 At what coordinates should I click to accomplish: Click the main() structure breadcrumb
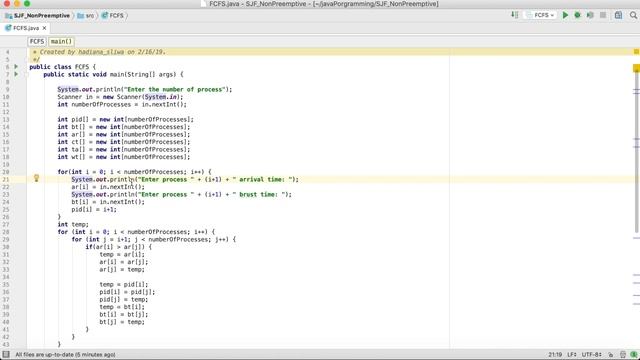(61, 41)
